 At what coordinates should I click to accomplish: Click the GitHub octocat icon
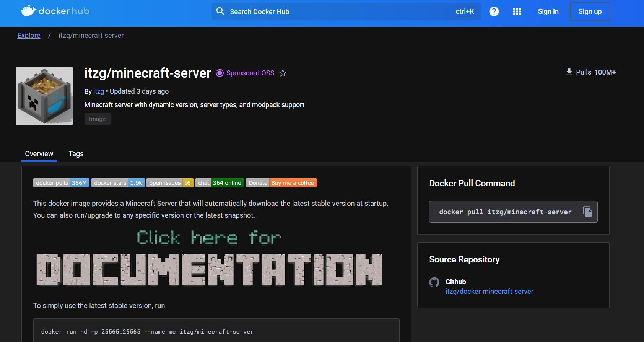pyautogui.click(x=434, y=282)
